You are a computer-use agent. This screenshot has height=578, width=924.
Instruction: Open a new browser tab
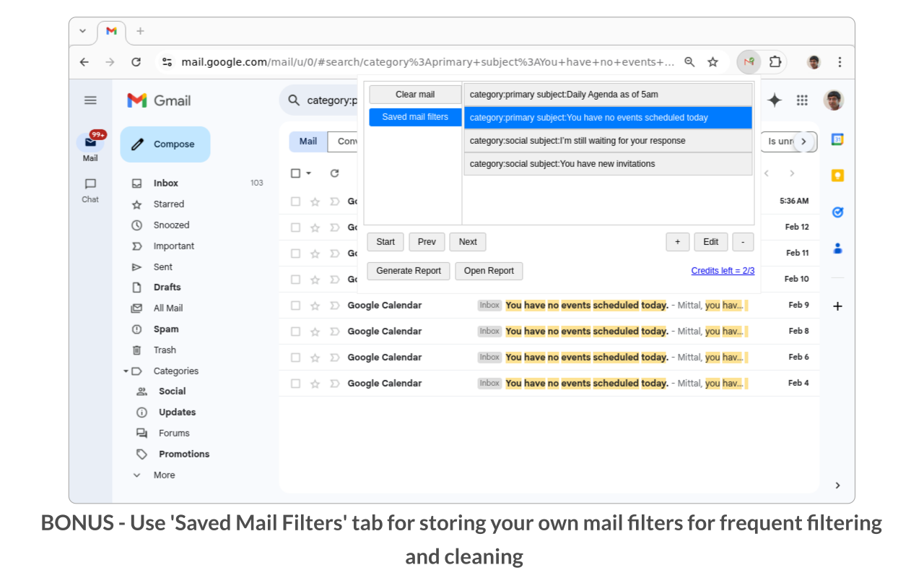(x=140, y=31)
